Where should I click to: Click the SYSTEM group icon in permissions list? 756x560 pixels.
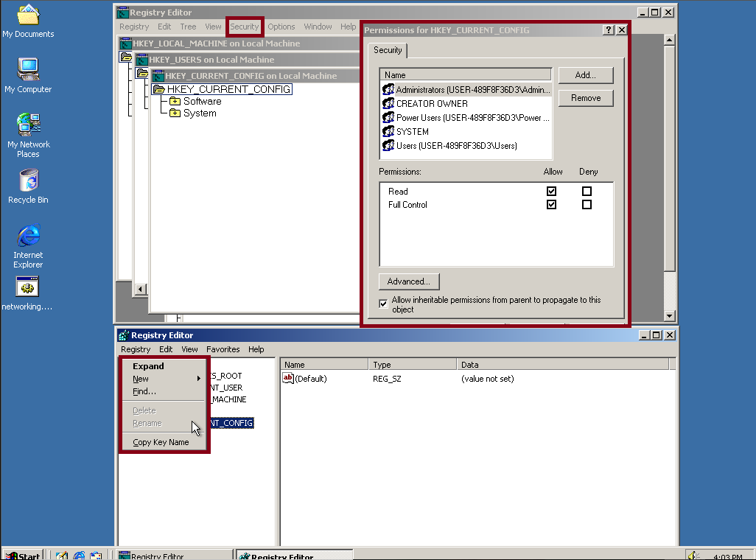pyautogui.click(x=388, y=131)
